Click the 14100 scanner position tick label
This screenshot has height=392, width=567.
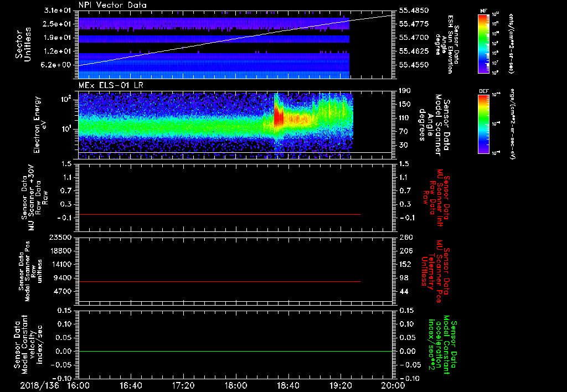(60, 264)
